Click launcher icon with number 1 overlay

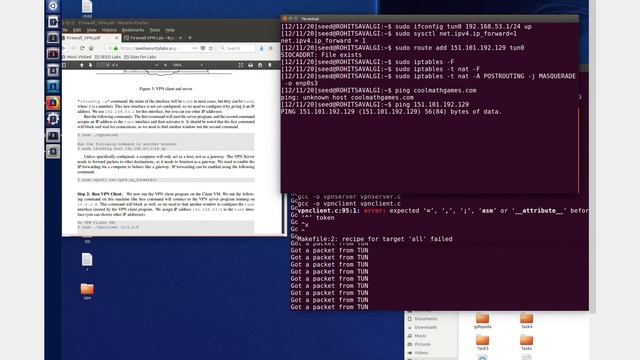(x=53, y=22)
